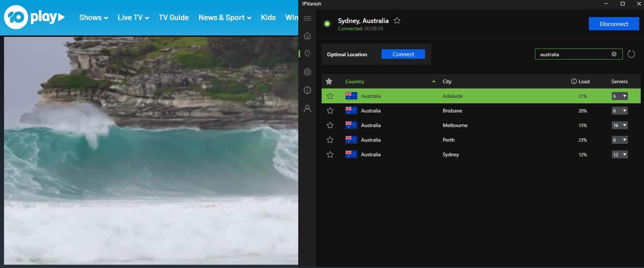This screenshot has width=644, height=268.
Task: Click the Disconnect button
Action: (614, 24)
